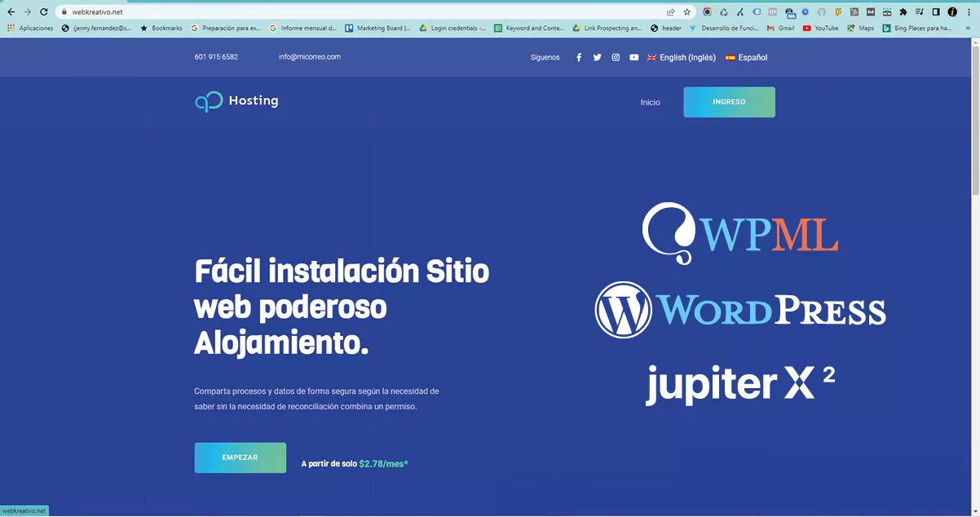This screenshot has height=517, width=980.
Task: Open the 'Bing Places para ha...' bookmark
Action: tap(916, 28)
